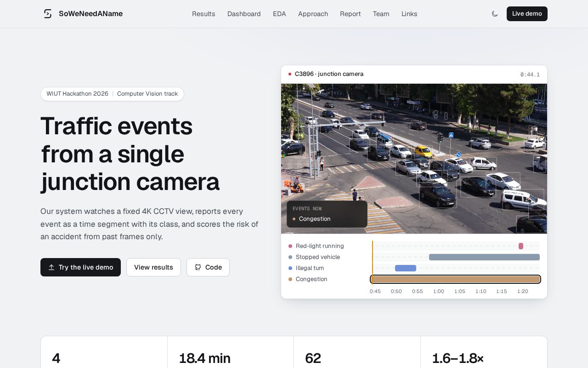The height and width of the screenshot is (368, 588).
Task: Select the Illegal turn legend row
Action: [x=306, y=268]
